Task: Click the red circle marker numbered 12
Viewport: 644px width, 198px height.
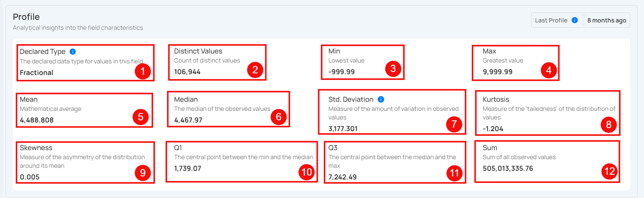Action: coord(609,173)
